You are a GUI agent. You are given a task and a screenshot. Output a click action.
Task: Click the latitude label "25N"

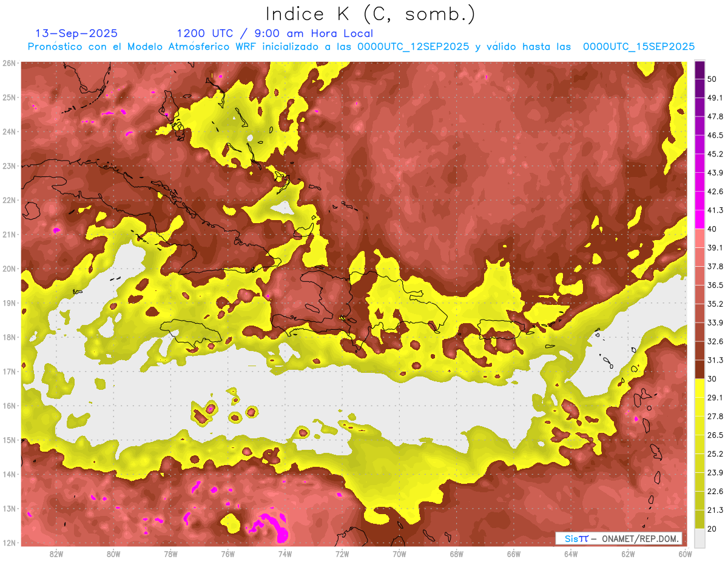[8, 98]
